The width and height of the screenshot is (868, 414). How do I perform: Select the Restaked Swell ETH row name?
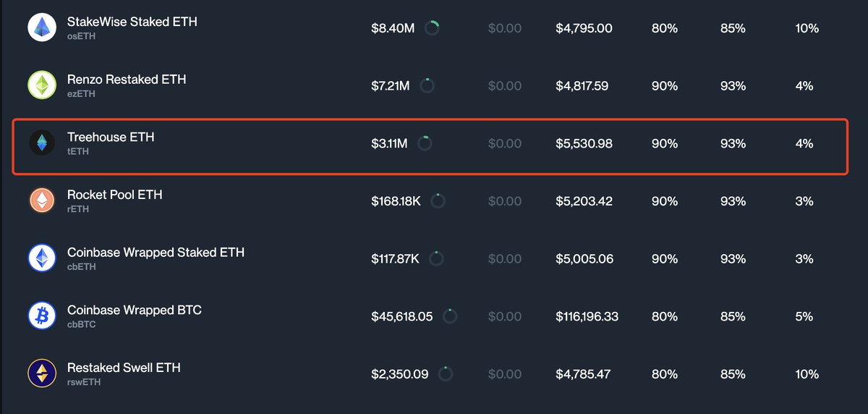point(124,368)
